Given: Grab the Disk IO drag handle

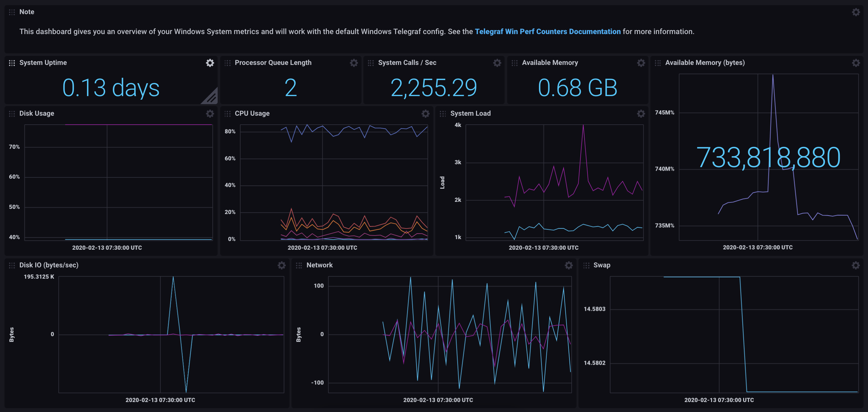Looking at the screenshot, I should pos(12,265).
